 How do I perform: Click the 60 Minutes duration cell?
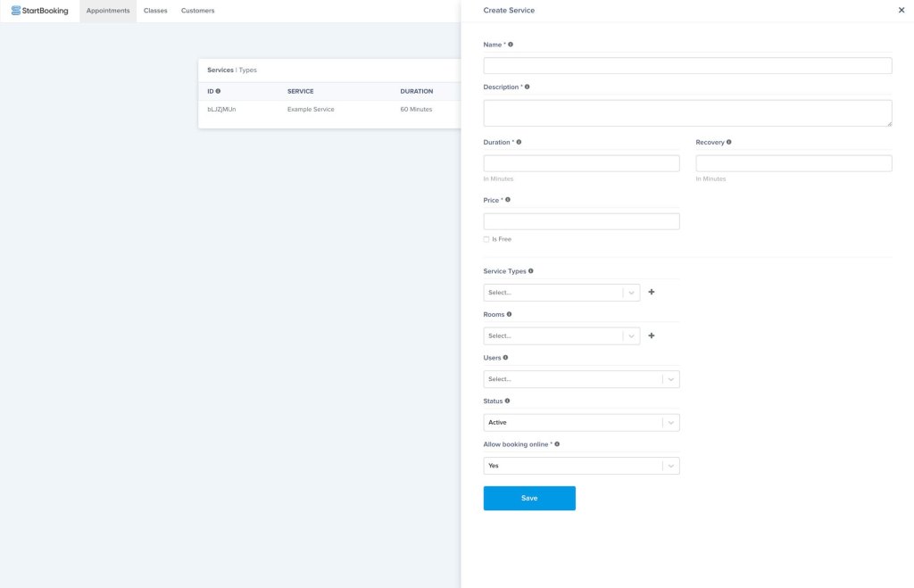coord(416,110)
